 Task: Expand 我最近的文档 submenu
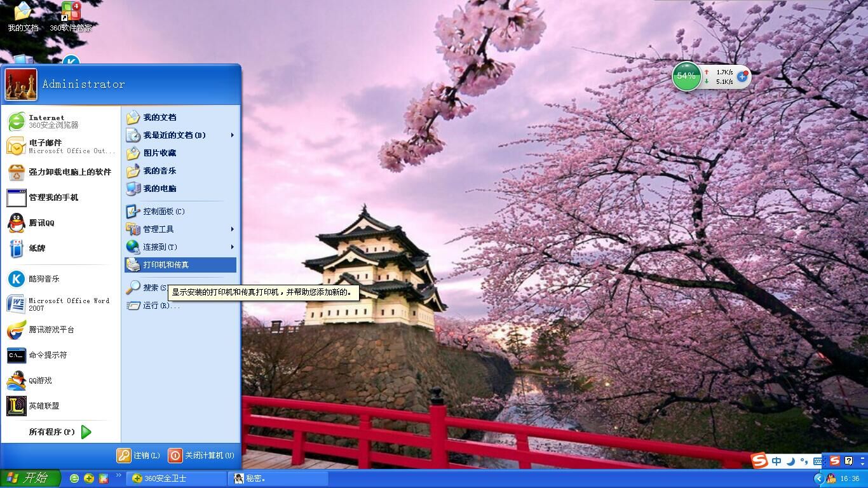click(180, 135)
